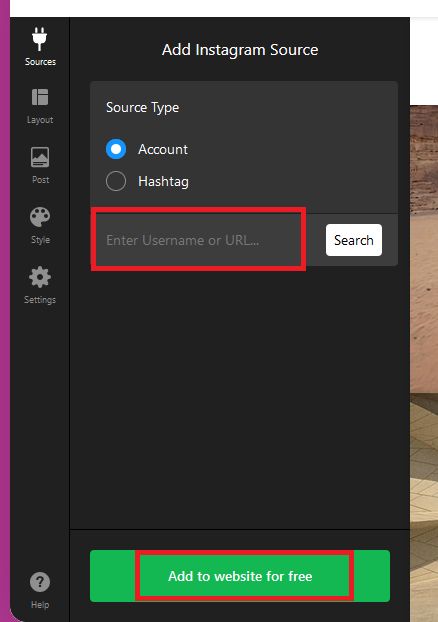Image resolution: width=438 pixels, height=622 pixels.
Task: Click Add to website for free
Action: 240,576
